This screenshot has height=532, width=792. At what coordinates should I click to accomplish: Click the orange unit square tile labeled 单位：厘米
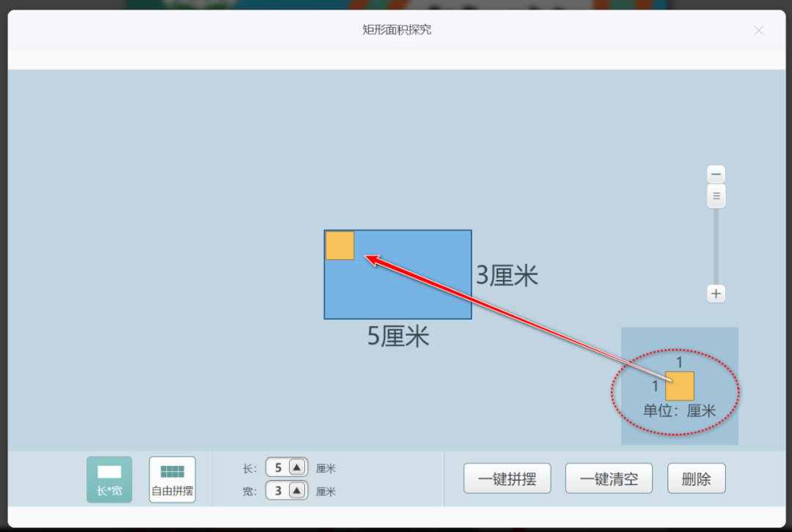(x=678, y=386)
